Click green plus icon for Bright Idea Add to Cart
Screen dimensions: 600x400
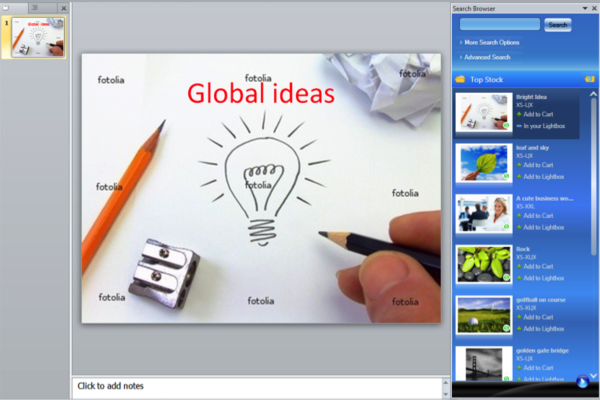(x=519, y=114)
